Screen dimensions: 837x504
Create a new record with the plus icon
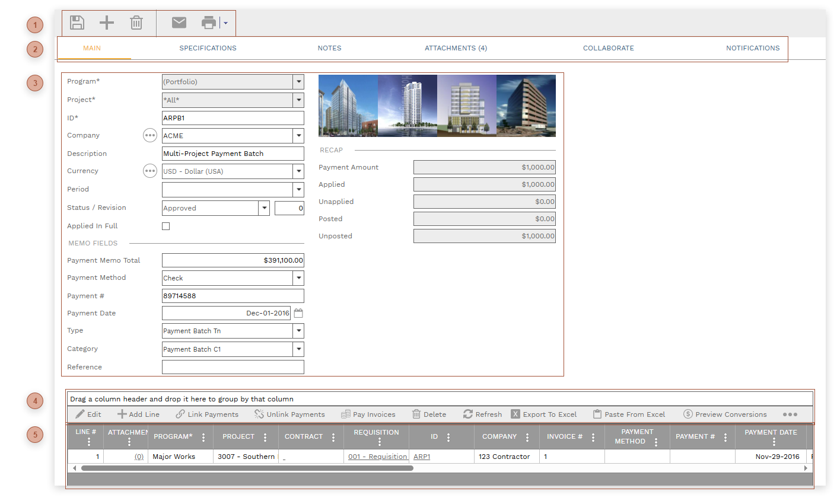107,23
